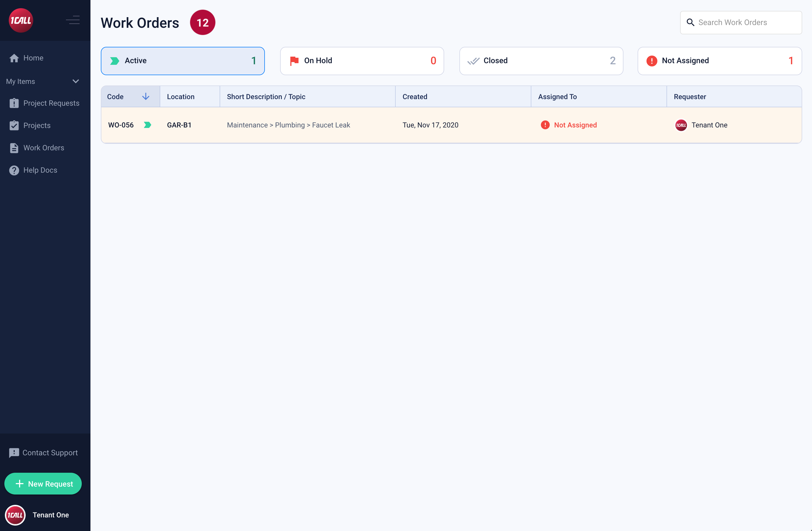Image resolution: width=812 pixels, height=531 pixels.
Task: Click the search magnifier icon
Action: point(690,23)
